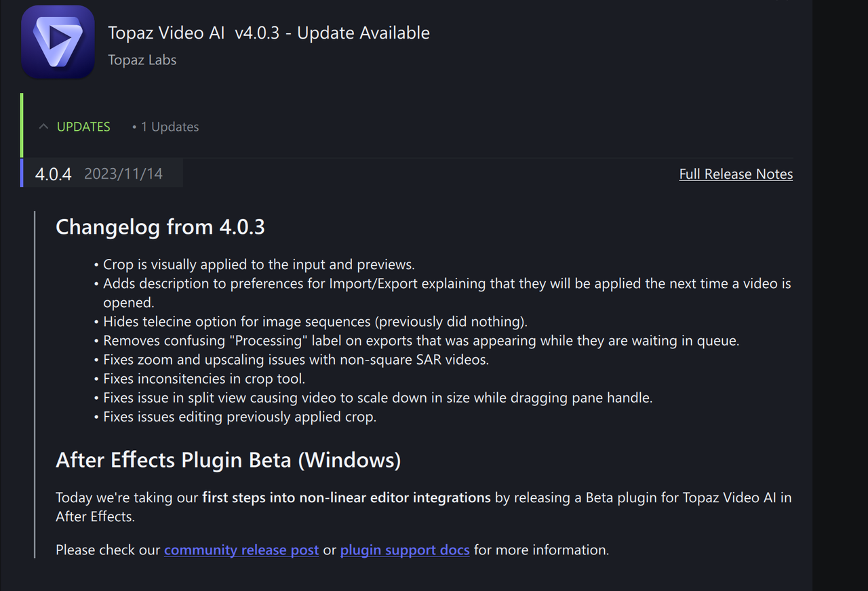This screenshot has height=591, width=868.
Task: Click the Topaz Labs publisher name
Action: (142, 60)
